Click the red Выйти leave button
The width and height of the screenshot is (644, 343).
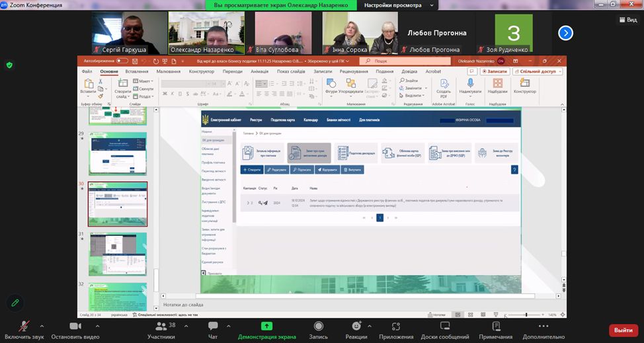coord(623,330)
